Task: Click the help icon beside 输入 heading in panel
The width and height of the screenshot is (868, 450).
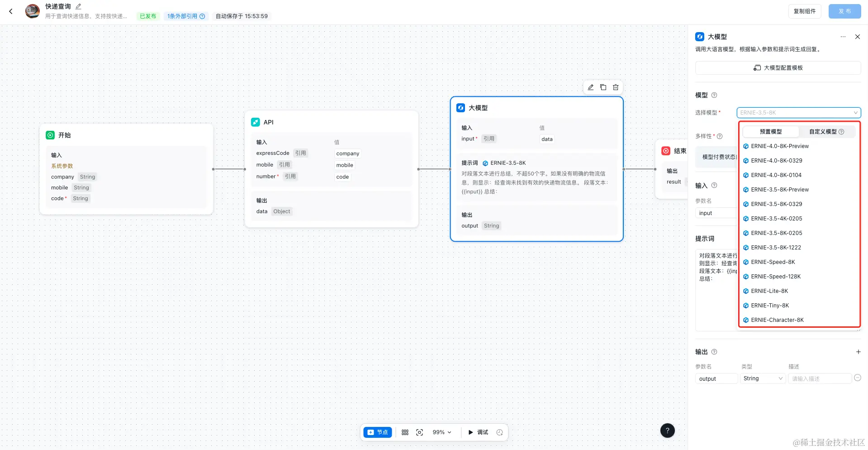Action: (714, 185)
